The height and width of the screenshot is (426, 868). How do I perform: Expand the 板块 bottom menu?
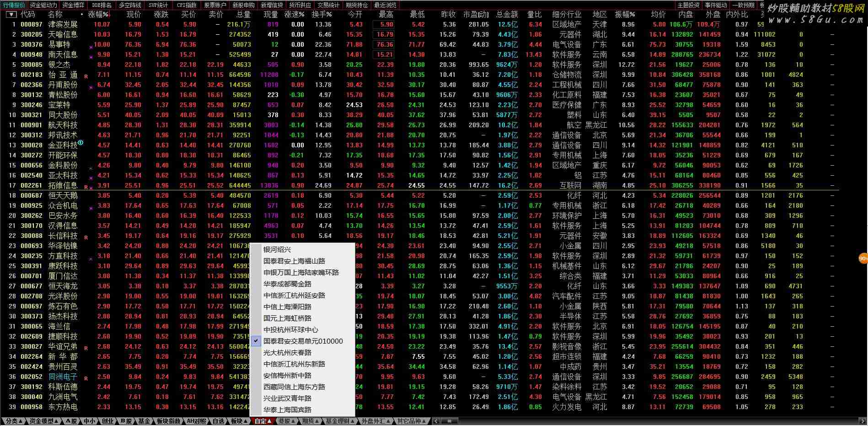click(239, 421)
